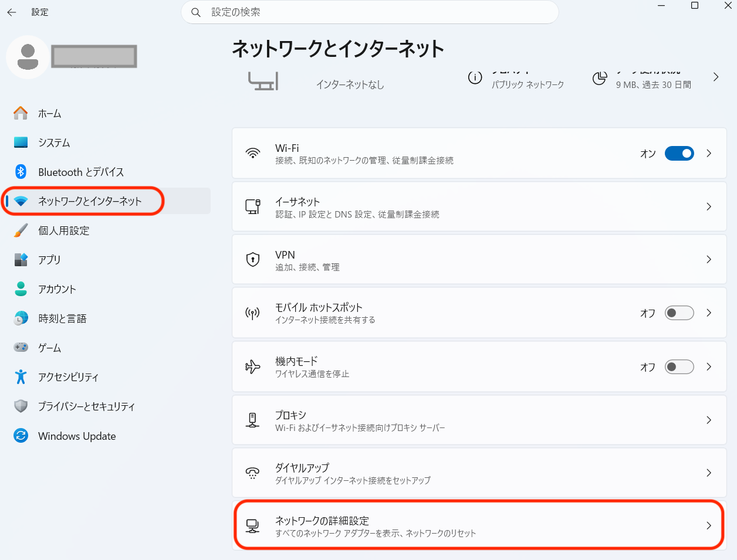Screen dimensions: 737x560
Task: Click the search magnifier icon
Action: coord(196,12)
